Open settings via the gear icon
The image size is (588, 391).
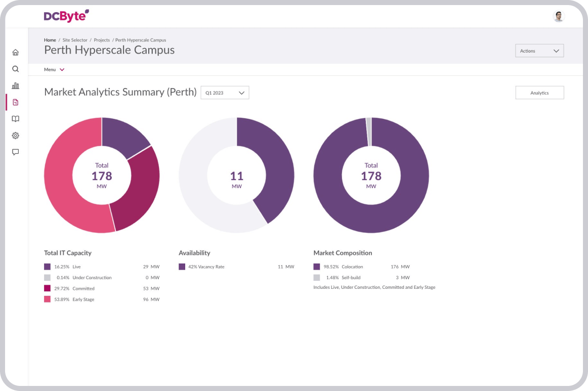[16, 136]
